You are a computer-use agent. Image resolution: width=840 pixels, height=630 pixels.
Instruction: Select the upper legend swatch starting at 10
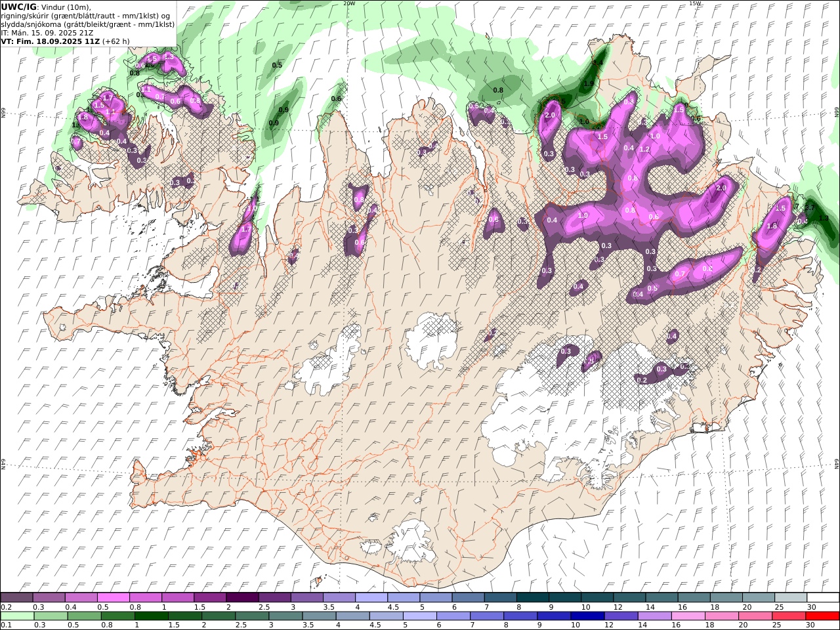pyautogui.click(x=597, y=597)
